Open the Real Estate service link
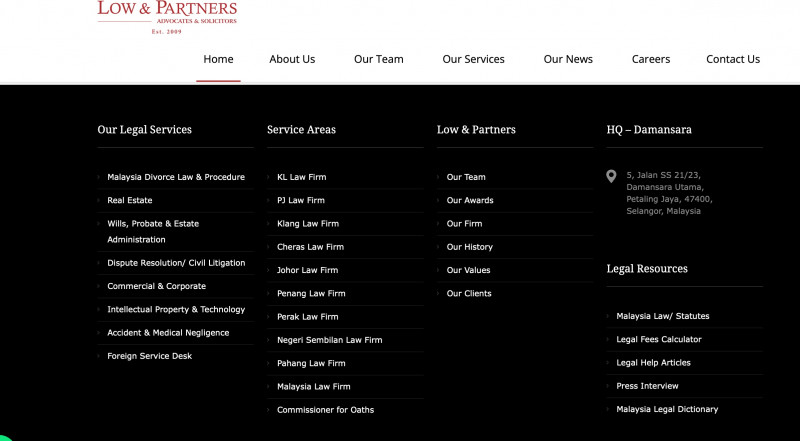This screenshot has width=800, height=441. click(130, 201)
